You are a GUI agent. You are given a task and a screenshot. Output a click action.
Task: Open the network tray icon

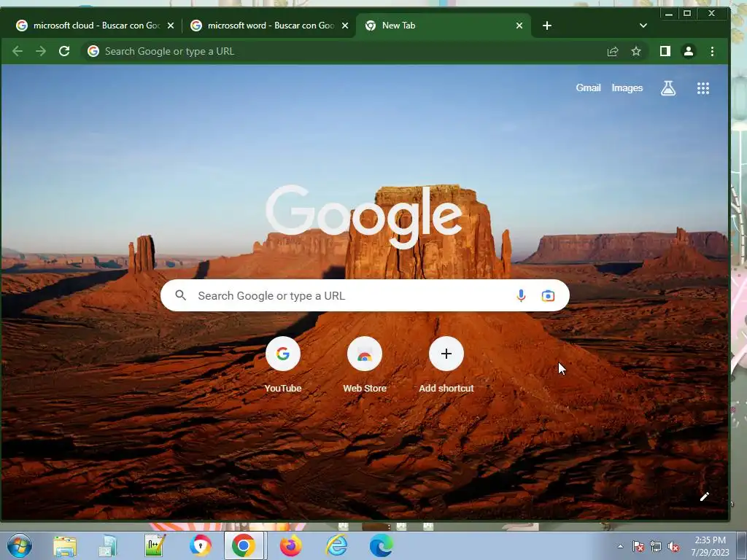[x=656, y=546]
